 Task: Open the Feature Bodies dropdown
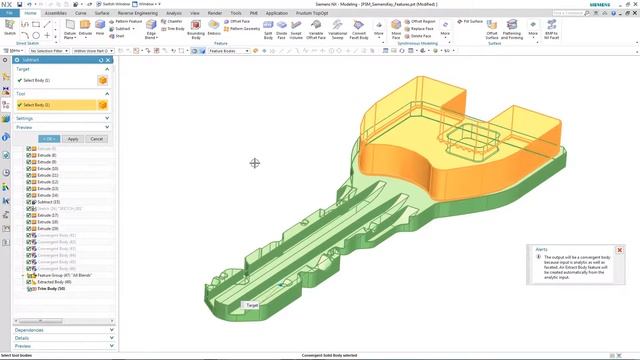click(x=229, y=51)
